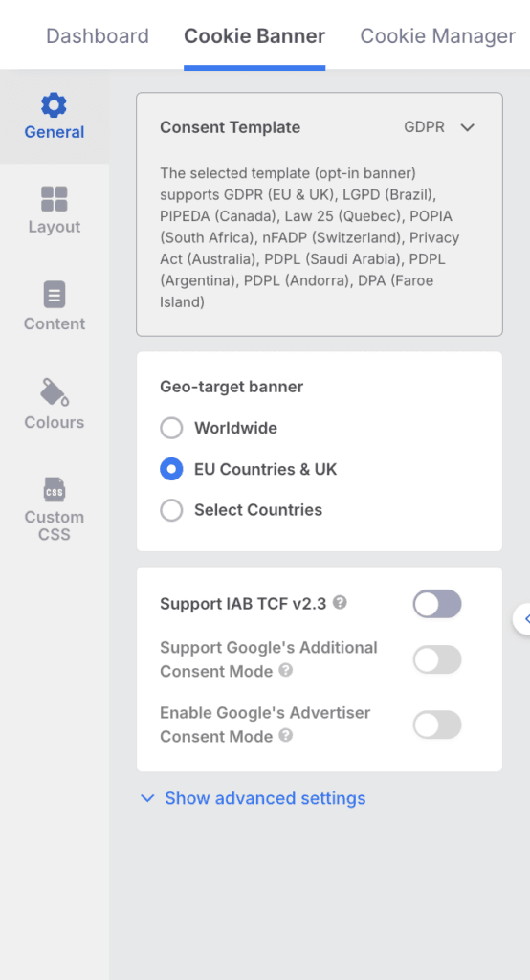Open the General settings gear icon
The width and height of the screenshot is (530, 980).
[54, 105]
